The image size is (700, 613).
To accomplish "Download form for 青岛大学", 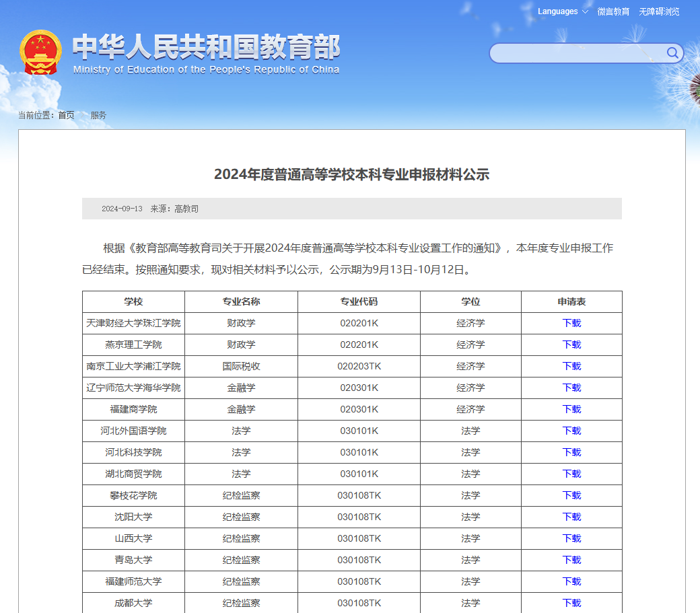I will point(571,560).
